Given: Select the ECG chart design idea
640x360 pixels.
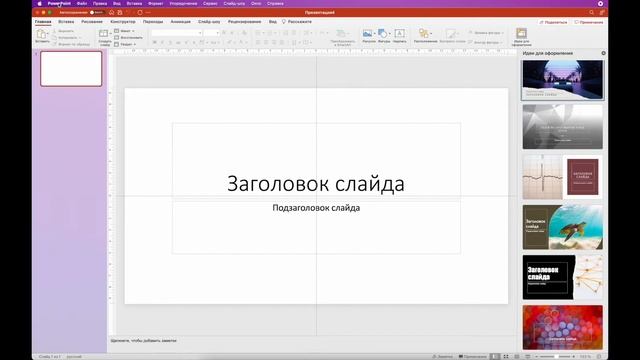Looking at the screenshot, I should (562, 177).
